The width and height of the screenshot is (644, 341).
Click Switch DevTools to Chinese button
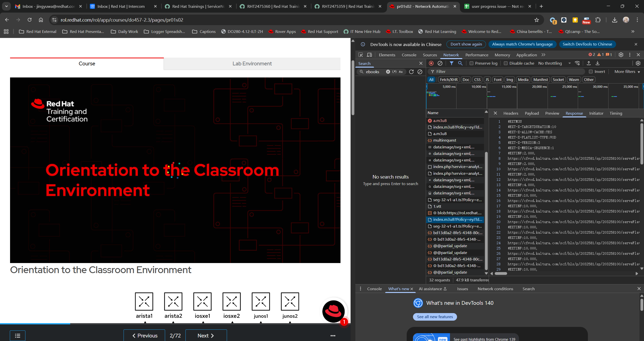(x=587, y=44)
